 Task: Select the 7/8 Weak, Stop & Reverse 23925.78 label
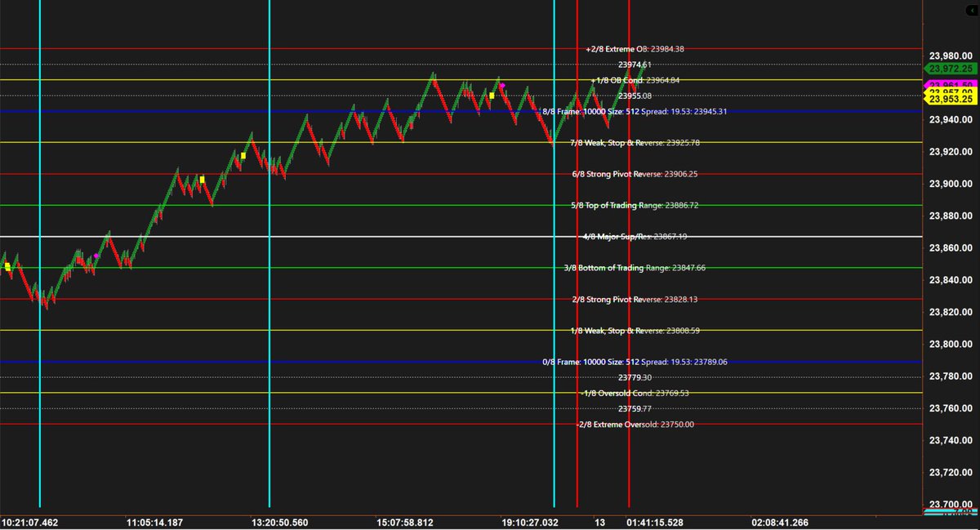point(635,143)
